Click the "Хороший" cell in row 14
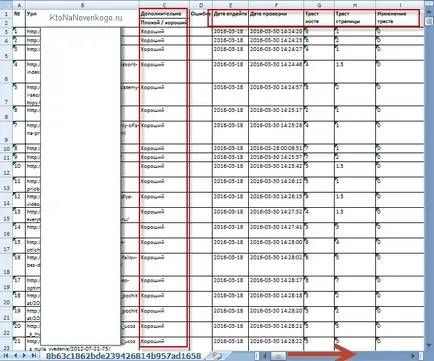 pyautogui.click(x=164, y=200)
